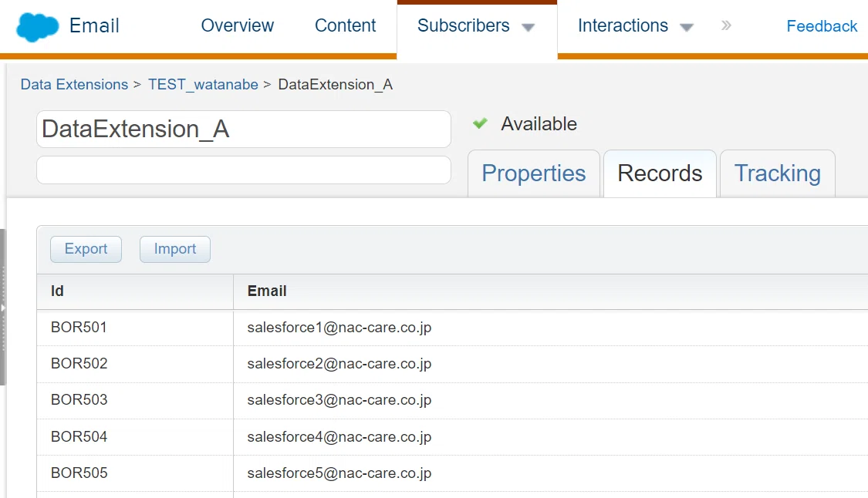The width and height of the screenshot is (868, 498).
Task: Switch to the Properties tab
Action: pos(534,173)
